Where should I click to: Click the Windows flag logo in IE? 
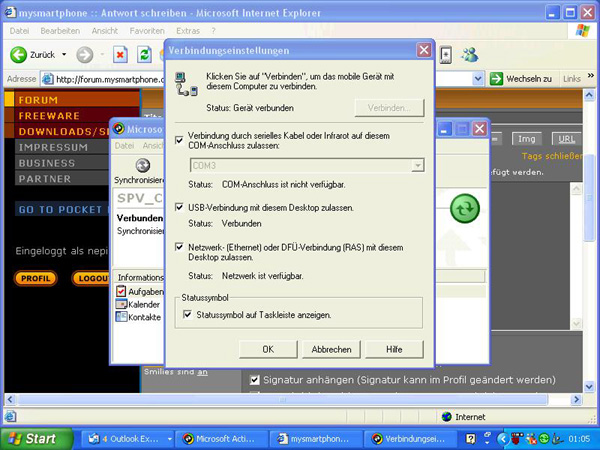[582, 30]
